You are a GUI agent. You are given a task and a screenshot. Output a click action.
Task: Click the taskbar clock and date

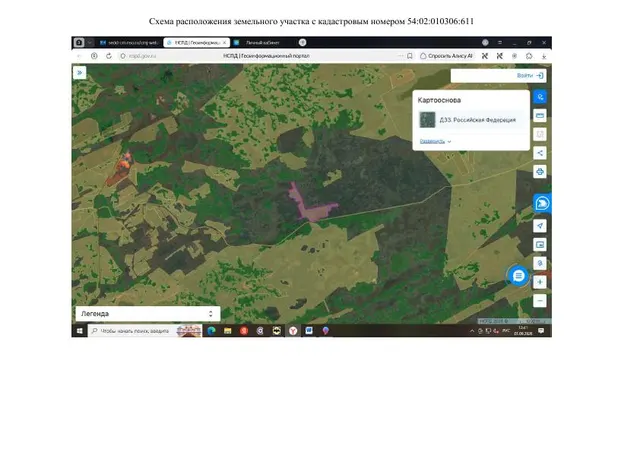[x=523, y=331]
